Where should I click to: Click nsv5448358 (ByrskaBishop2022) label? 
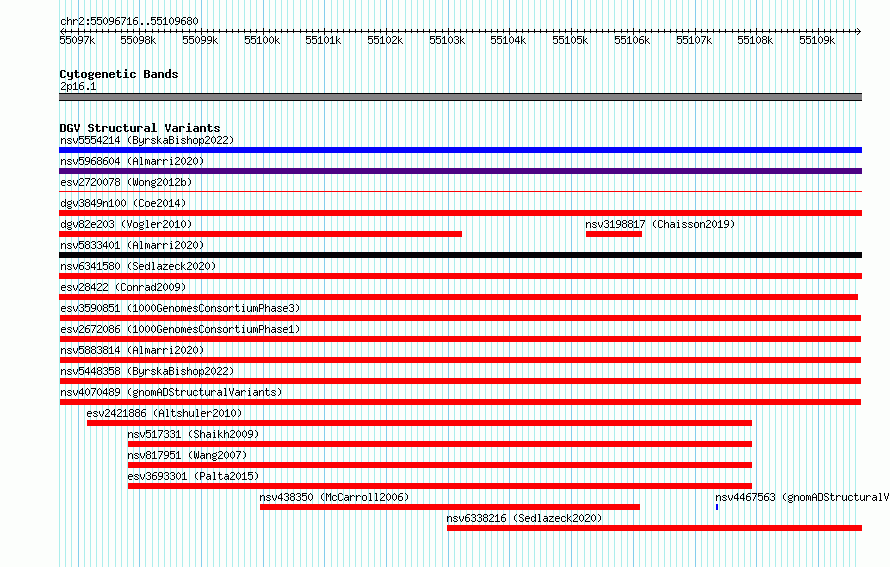click(x=147, y=371)
